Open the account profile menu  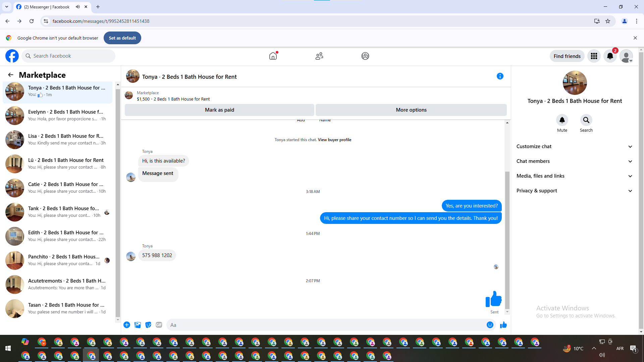point(626,56)
